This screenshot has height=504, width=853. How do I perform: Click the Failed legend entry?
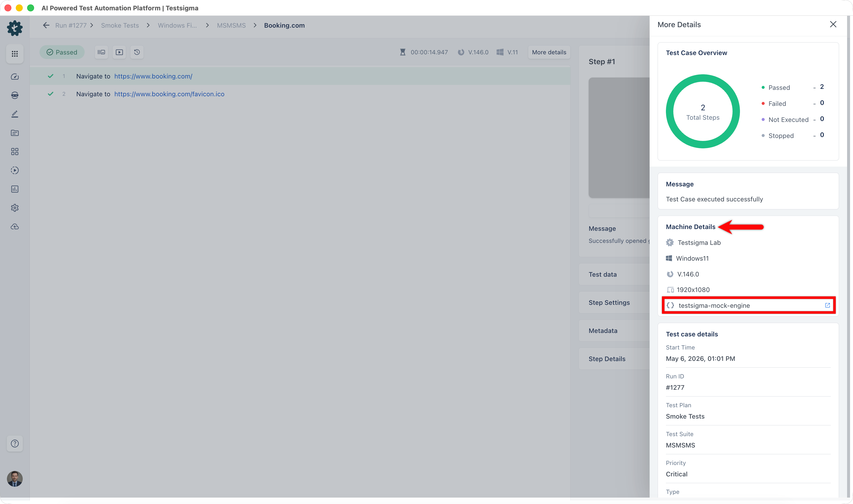[x=793, y=103]
